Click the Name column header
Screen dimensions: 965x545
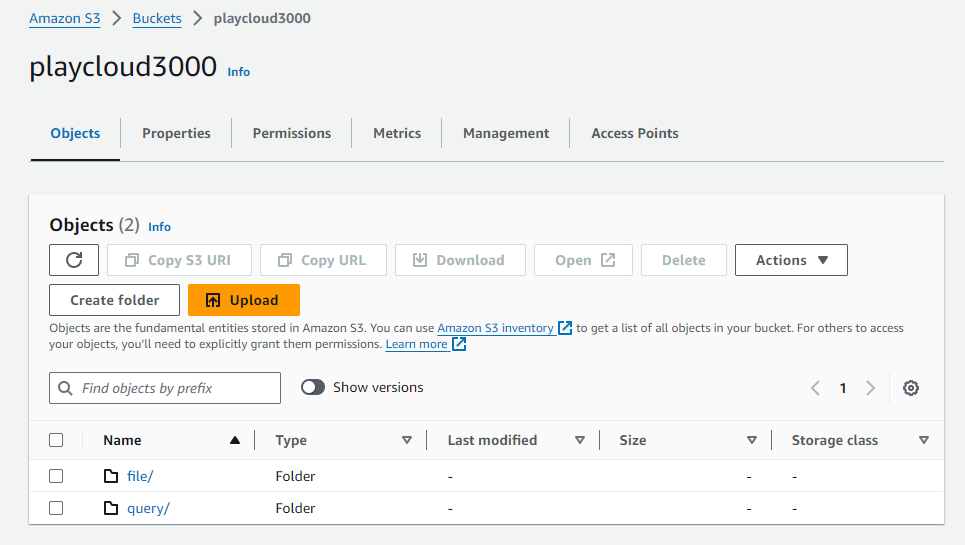pyautogui.click(x=122, y=440)
